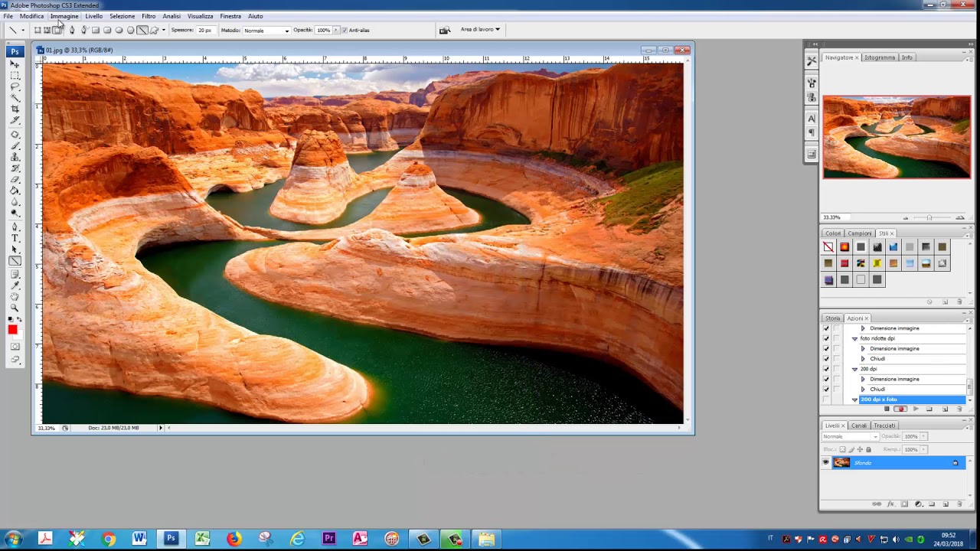Toggle Quick Mask mode
Viewport: 980px width, 551px height.
[x=15, y=347]
